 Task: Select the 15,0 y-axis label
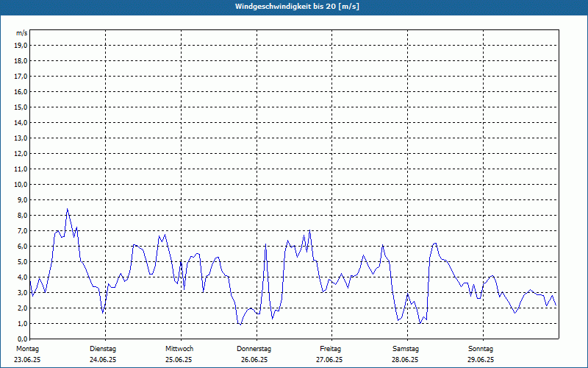21,107
